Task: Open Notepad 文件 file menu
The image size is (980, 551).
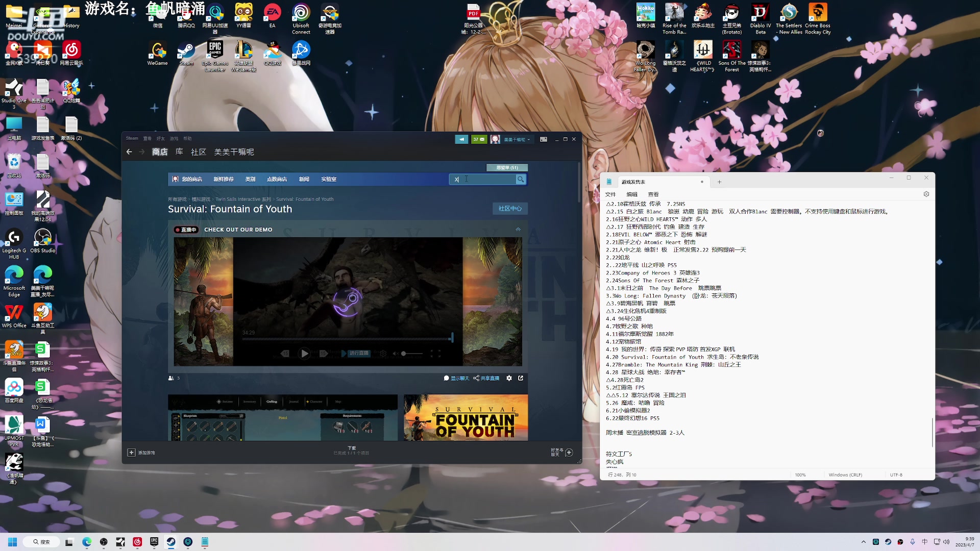Action: tap(610, 194)
